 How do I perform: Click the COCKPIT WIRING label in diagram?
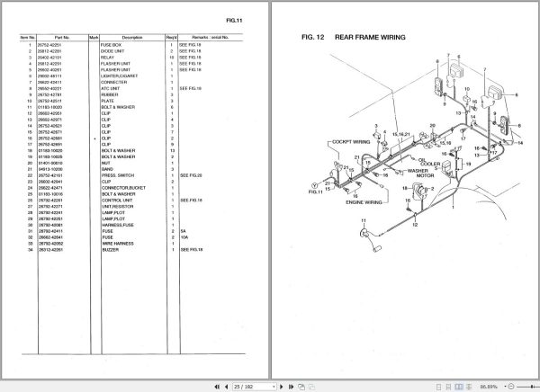[351, 142]
